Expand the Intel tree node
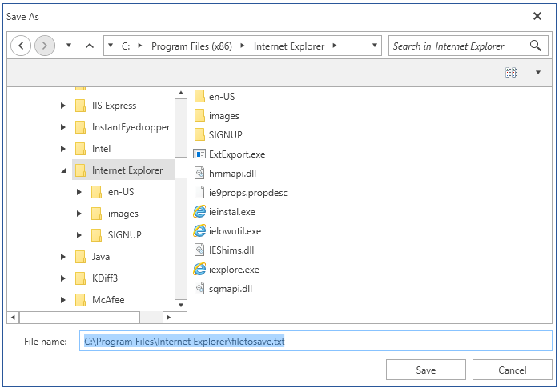This screenshot has width=559, height=392. [63, 149]
